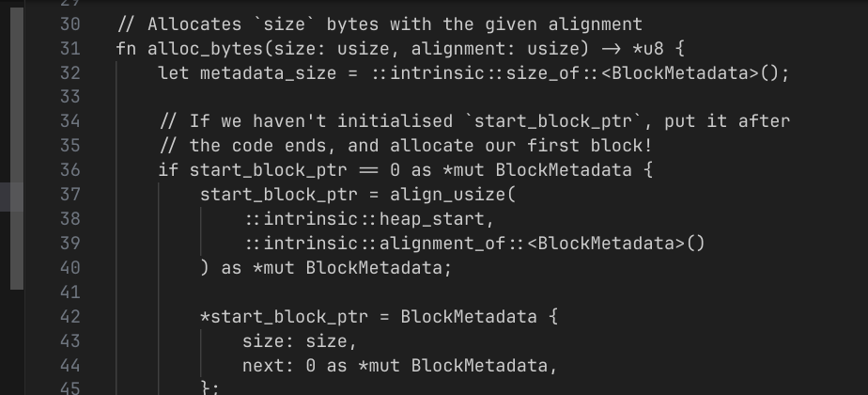Image resolution: width=868 pixels, height=395 pixels.
Task: Click gutter line number 42
Action: [x=70, y=316]
